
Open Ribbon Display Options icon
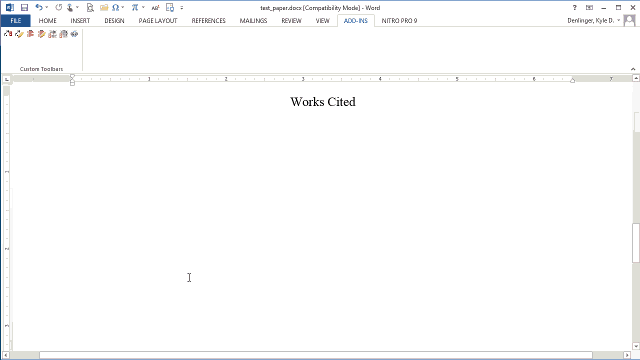pyautogui.click(x=589, y=7)
